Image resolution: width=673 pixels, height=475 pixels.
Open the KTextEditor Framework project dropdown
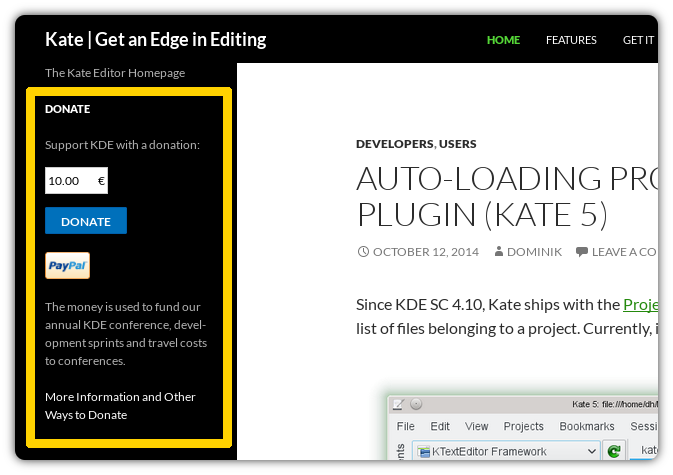click(x=506, y=451)
